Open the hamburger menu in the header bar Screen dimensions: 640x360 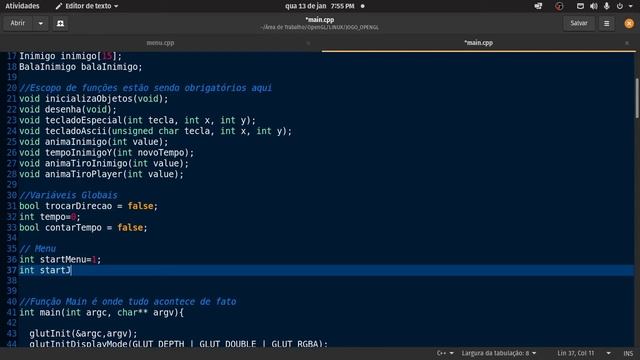click(607, 23)
